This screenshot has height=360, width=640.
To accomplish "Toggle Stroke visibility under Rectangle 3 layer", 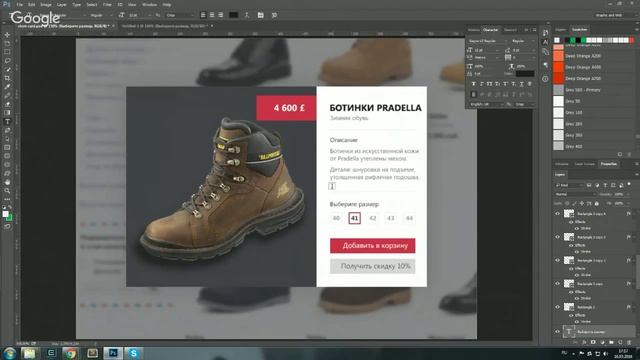I will click(577, 322).
